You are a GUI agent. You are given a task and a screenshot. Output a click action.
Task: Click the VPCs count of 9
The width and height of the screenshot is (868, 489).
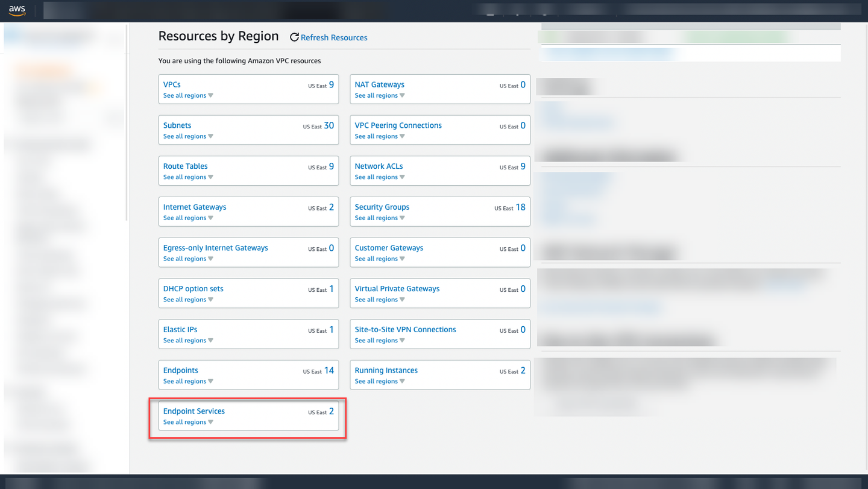[331, 84]
